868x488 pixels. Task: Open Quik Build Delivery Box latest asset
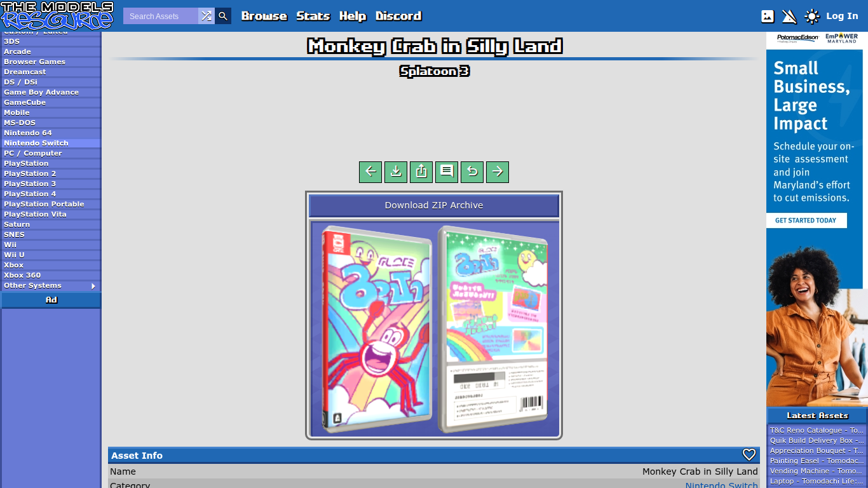(817, 440)
